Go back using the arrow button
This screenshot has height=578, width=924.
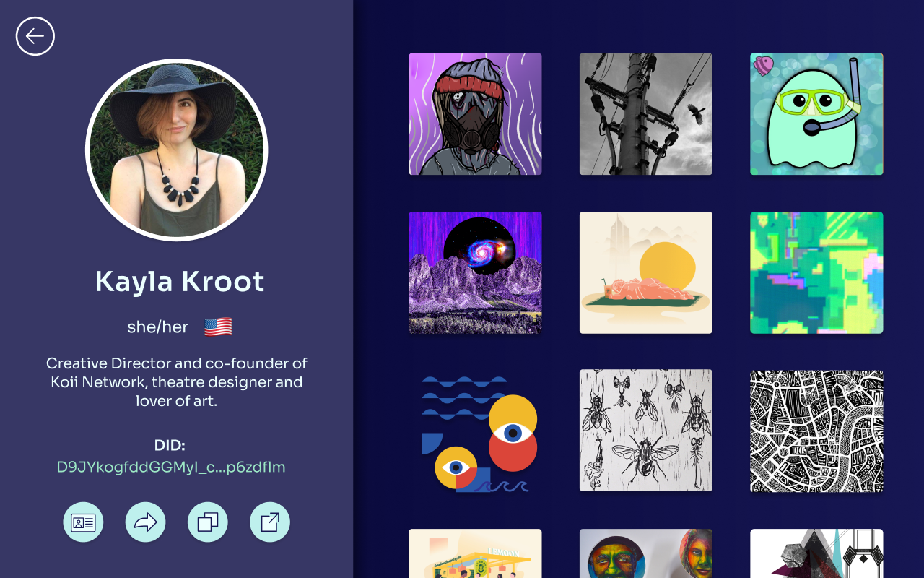click(35, 36)
